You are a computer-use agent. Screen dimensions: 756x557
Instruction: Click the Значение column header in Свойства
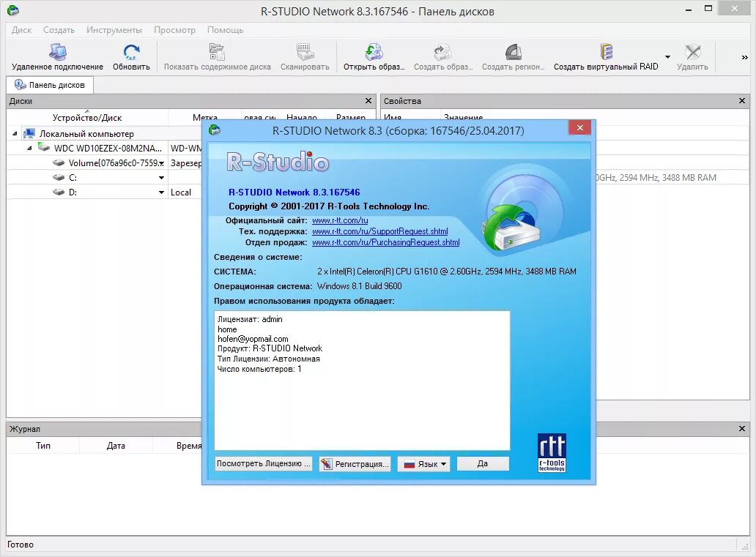tap(463, 118)
